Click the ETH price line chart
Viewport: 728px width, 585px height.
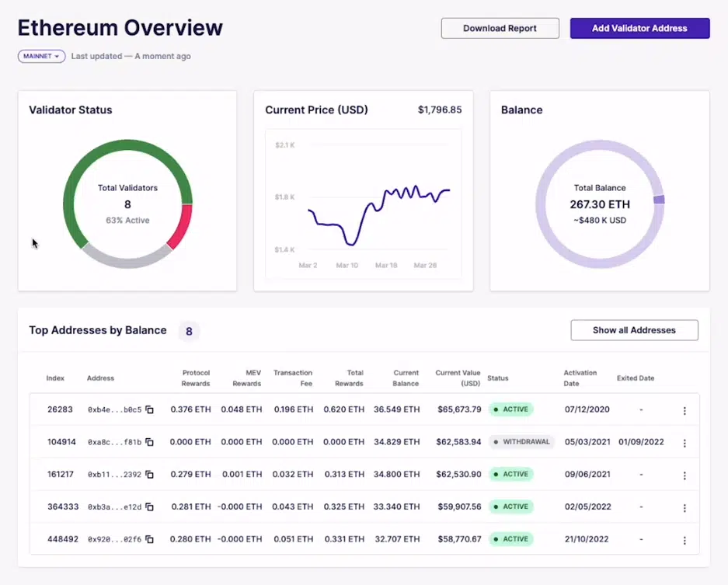click(364, 204)
